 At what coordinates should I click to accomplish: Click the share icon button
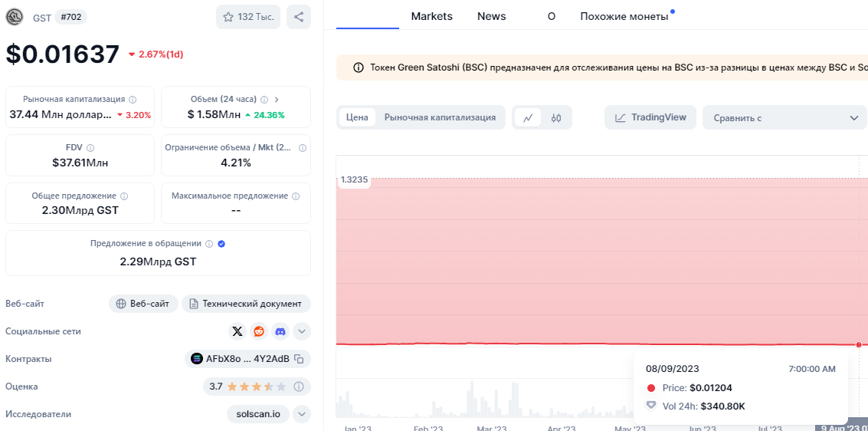[299, 17]
